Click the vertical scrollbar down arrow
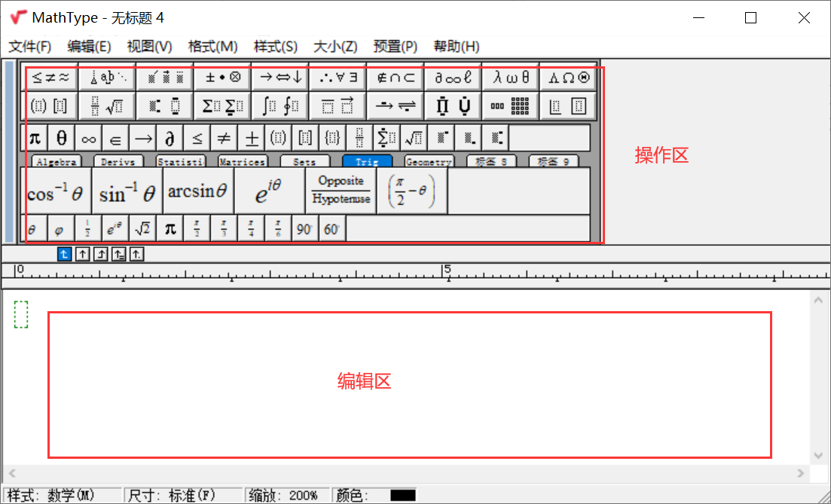The image size is (831, 504). [817, 456]
